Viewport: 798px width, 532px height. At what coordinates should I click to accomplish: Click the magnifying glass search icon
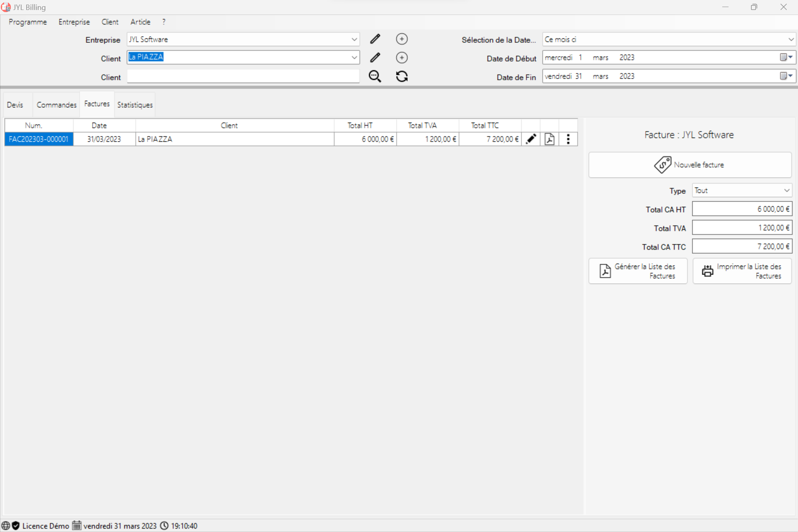375,77
